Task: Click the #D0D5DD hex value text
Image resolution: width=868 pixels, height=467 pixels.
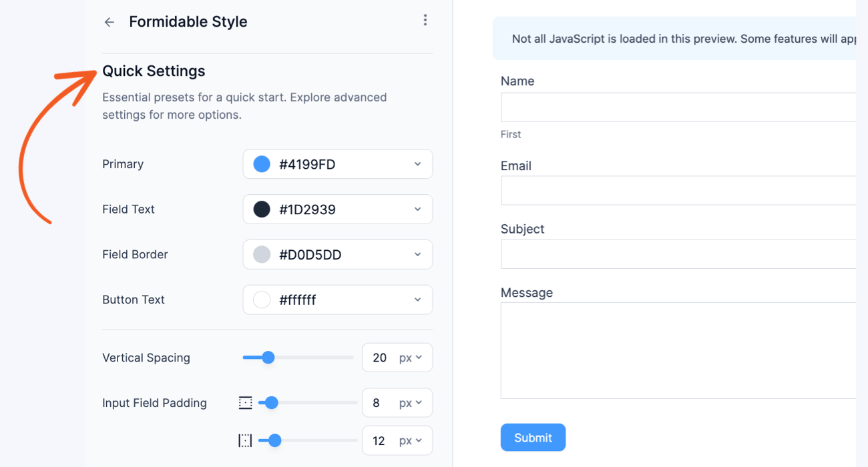Action: click(x=310, y=255)
